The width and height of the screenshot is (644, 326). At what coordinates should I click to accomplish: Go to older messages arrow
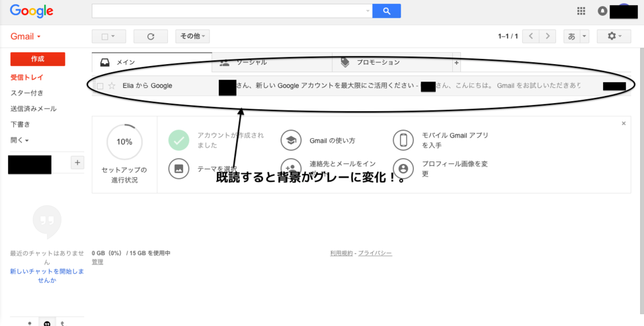point(548,36)
